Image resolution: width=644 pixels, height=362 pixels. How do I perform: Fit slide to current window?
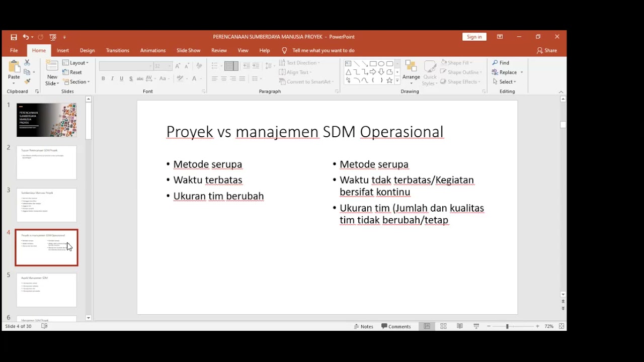click(x=561, y=326)
